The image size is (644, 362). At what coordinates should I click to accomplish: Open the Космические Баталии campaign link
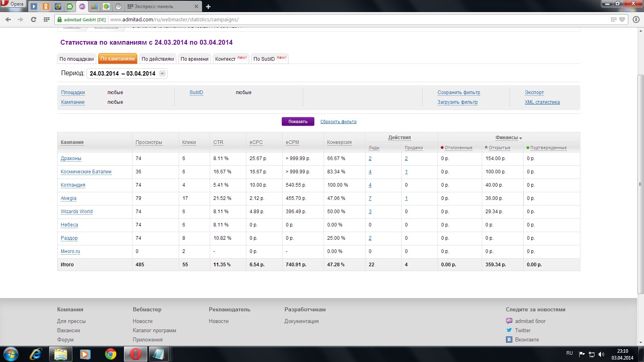[x=86, y=172]
